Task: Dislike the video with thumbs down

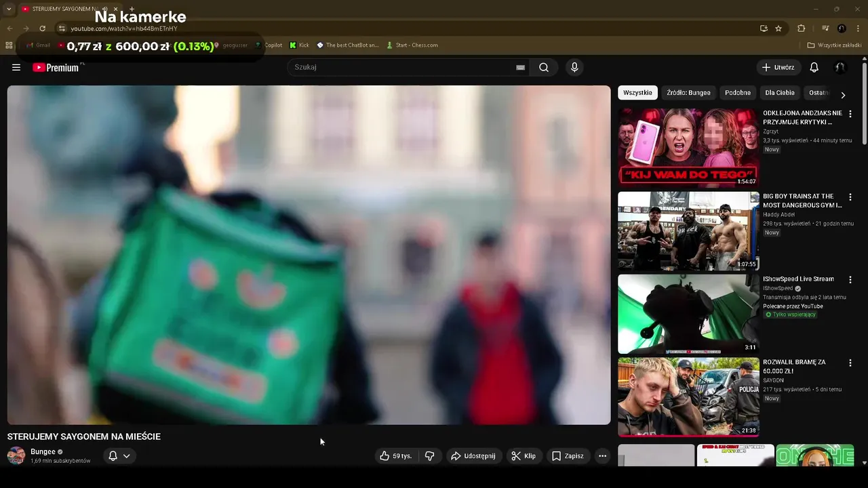Action: pyautogui.click(x=430, y=456)
